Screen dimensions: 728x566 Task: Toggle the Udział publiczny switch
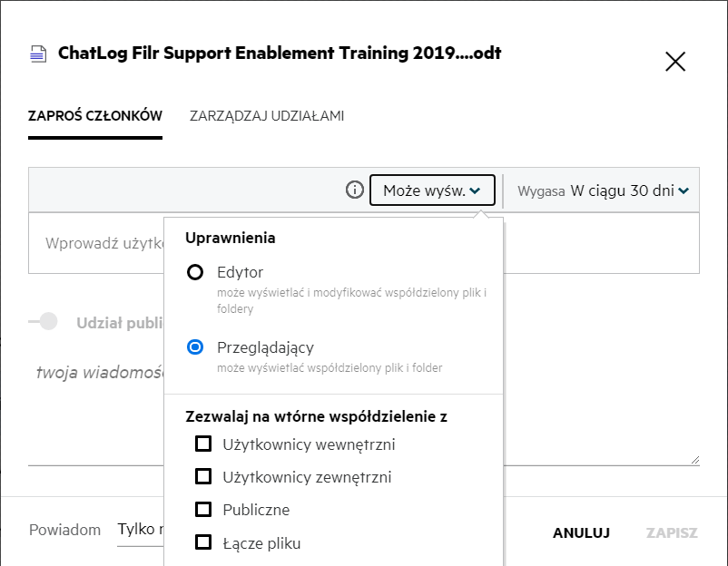pyautogui.click(x=44, y=322)
